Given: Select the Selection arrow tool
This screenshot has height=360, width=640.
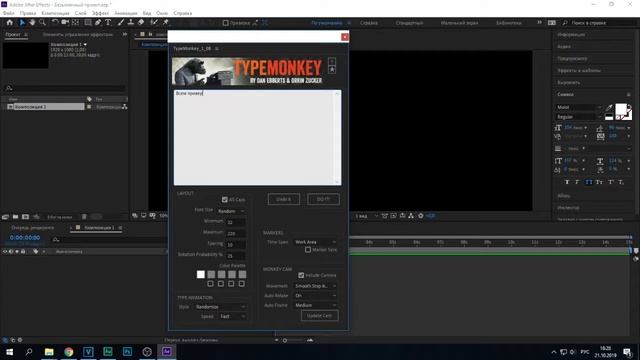Looking at the screenshot, I should pos(22,22).
